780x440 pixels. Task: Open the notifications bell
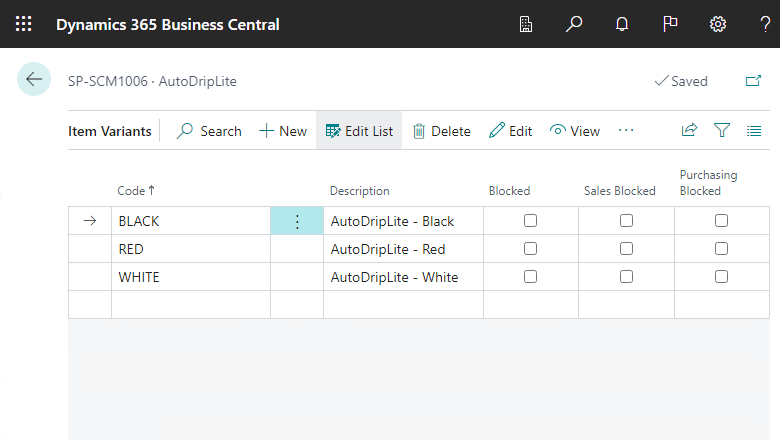[622, 24]
